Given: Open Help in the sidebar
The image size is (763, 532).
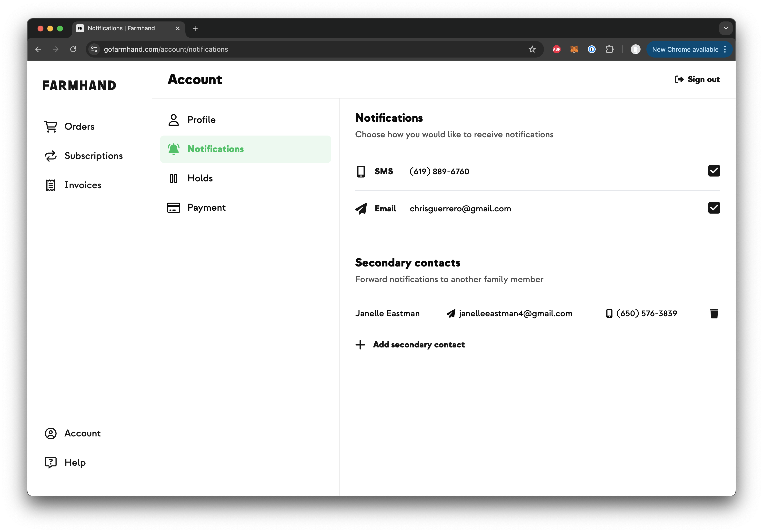Looking at the screenshot, I should click(65, 463).
